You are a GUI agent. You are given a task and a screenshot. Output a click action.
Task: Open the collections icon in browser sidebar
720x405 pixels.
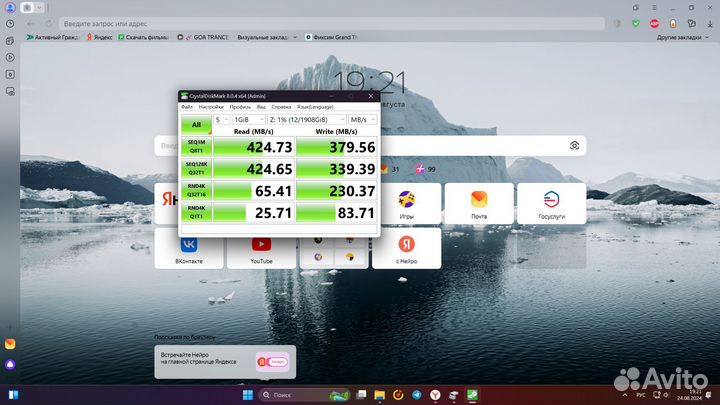tap(10, 41)
